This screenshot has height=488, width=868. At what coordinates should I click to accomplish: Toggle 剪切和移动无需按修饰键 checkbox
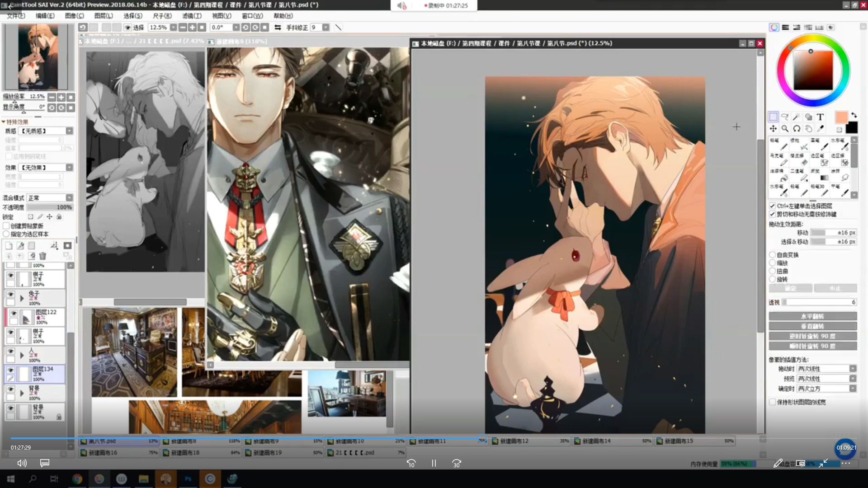(773, 214)
